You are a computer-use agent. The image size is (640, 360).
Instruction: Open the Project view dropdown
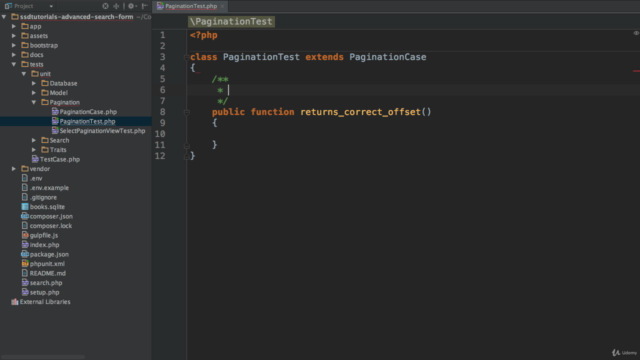51,7
